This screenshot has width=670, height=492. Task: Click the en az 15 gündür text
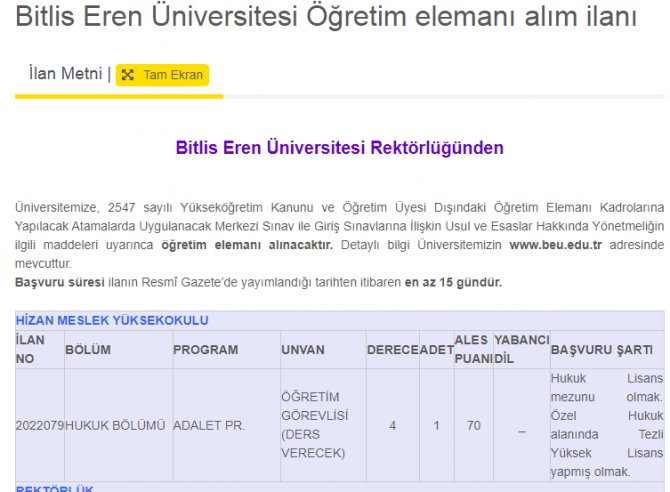tap(453, 282)
